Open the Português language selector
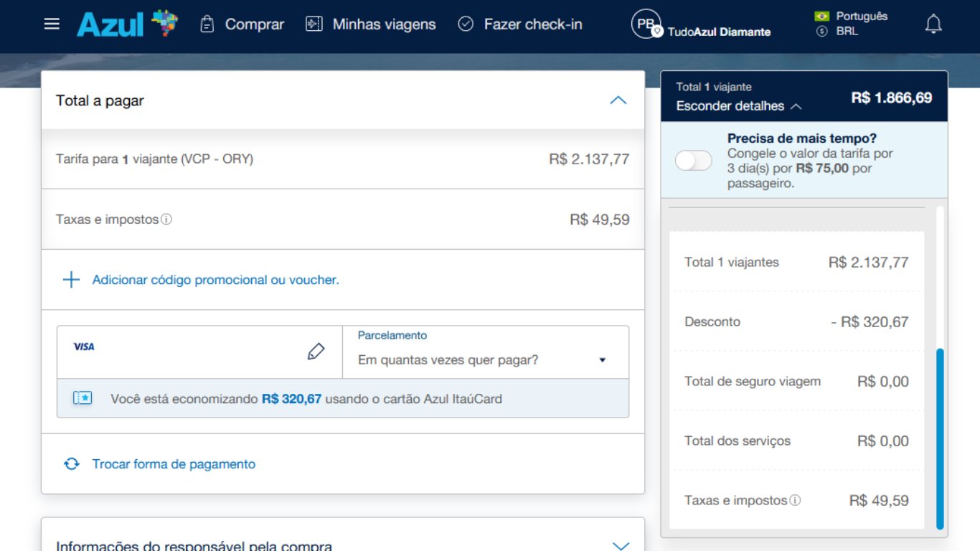 click(x=862, y=16)
